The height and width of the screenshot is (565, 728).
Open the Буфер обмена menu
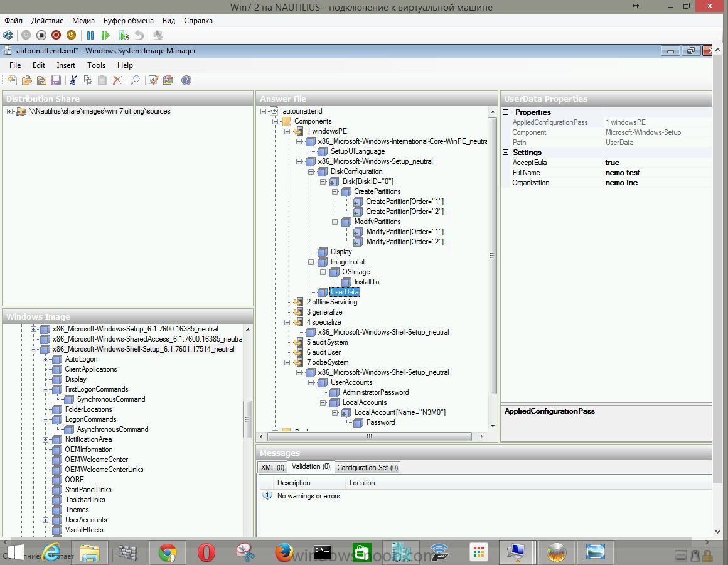point(128,21)
